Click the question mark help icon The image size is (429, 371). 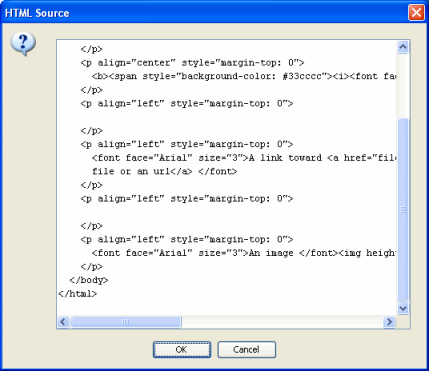coord(23,43)
